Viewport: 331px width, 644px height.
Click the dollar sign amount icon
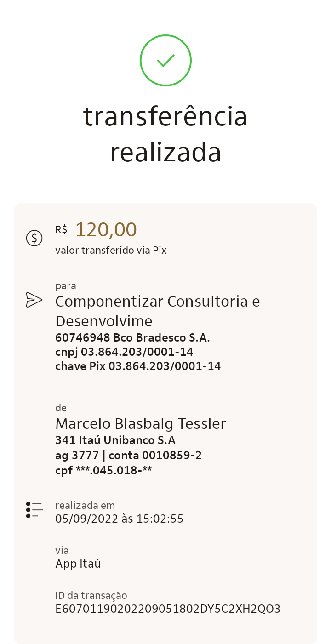click(x=34, y=238)
